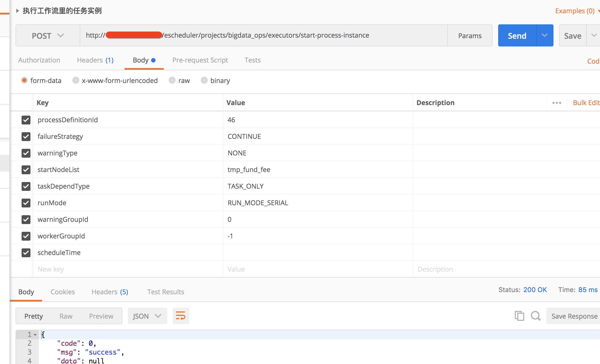Disable the workerGroupId key
The image size is (600, 364).
26,236
